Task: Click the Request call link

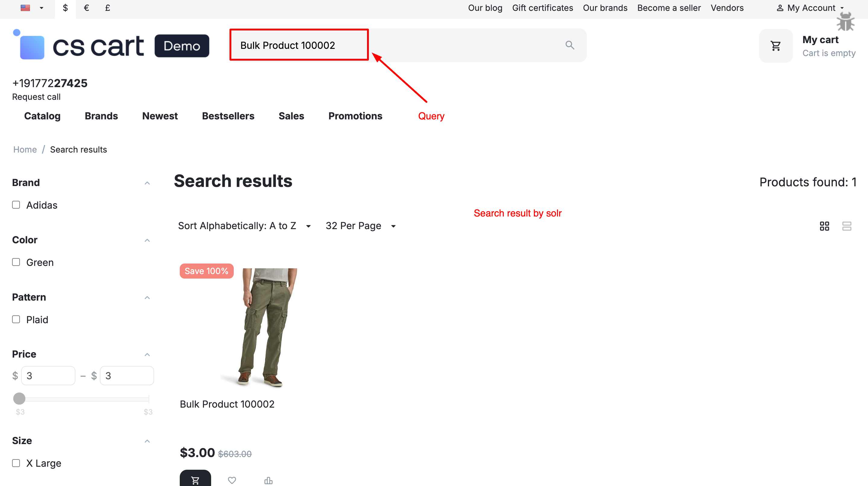Action: point(36,97)
